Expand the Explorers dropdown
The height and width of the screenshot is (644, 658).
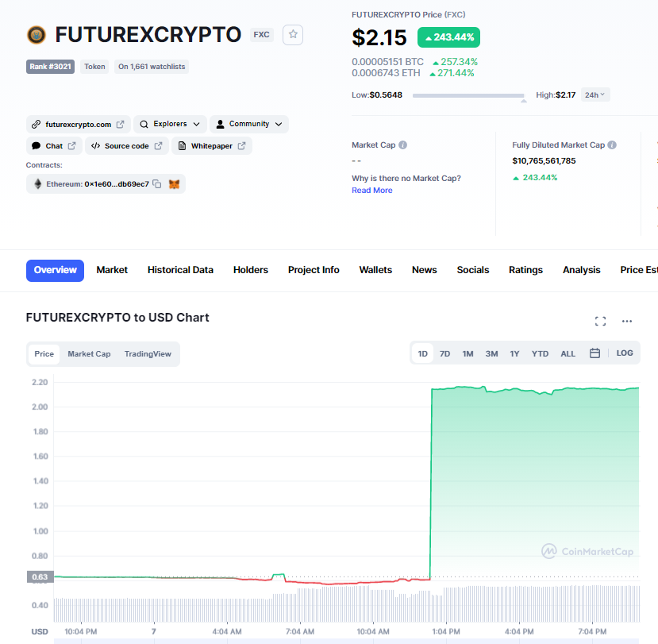pyautogui.click(x=170, y=124)
